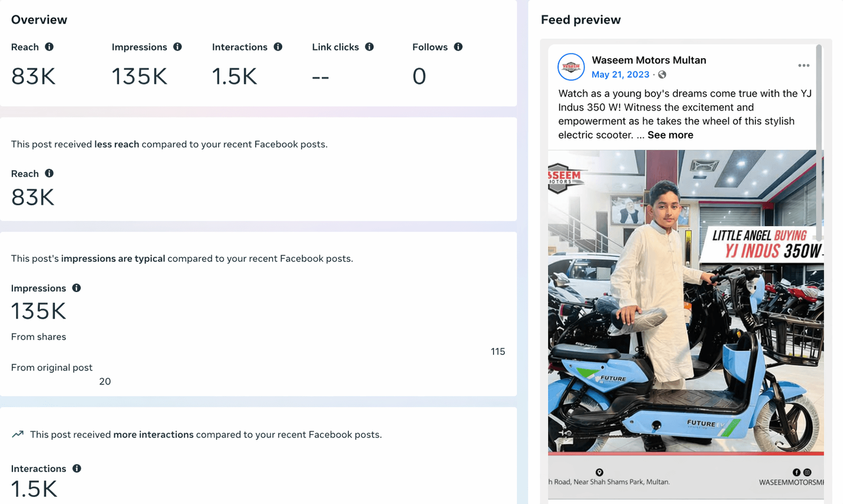Viewport: 843px width, 504px height.
Task: Click the Link clicks label
Action: [335, 47]
